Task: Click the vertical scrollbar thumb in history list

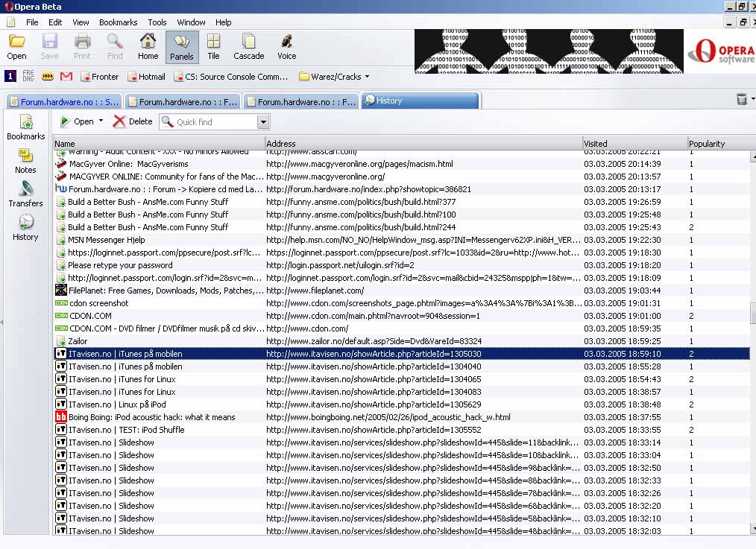Action: point(753,313)
